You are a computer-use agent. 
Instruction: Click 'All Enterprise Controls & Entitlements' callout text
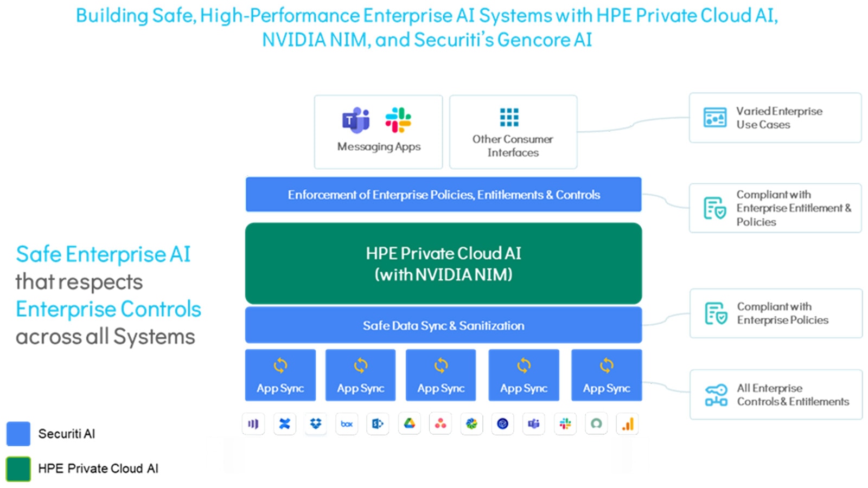tap(793, 395)
